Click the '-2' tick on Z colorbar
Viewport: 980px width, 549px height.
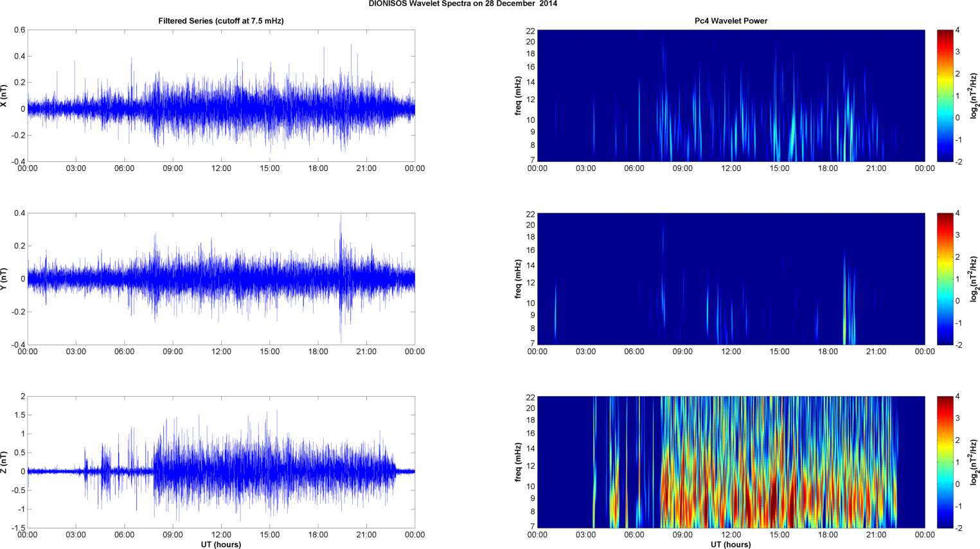pos(959,528)
